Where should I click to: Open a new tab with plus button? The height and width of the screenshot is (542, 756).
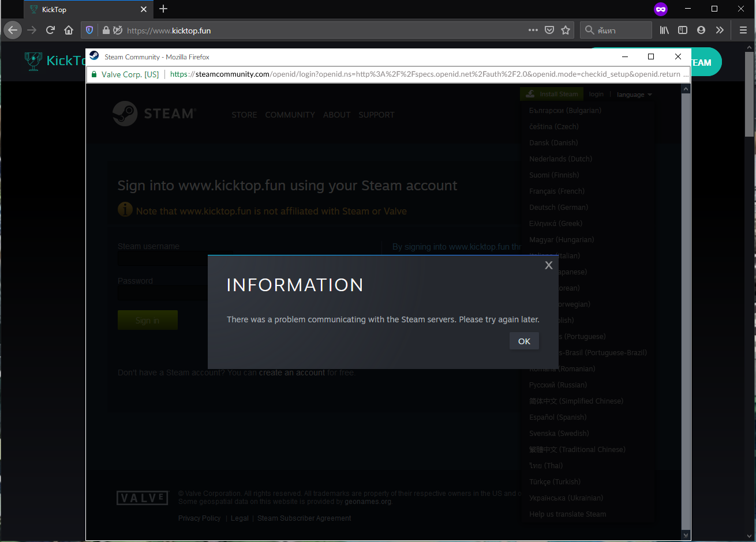(x=163, y=9)
